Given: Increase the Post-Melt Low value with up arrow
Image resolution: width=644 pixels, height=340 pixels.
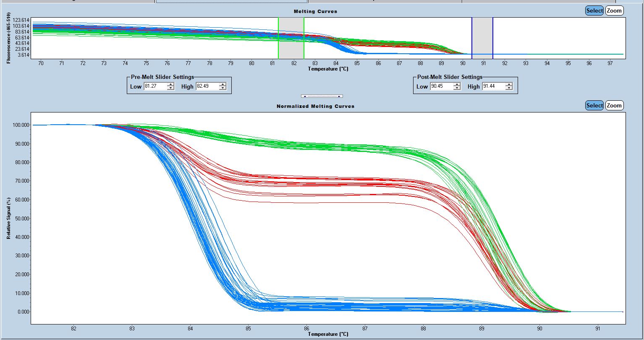Looking at the screenshot, I should (457, 84).
